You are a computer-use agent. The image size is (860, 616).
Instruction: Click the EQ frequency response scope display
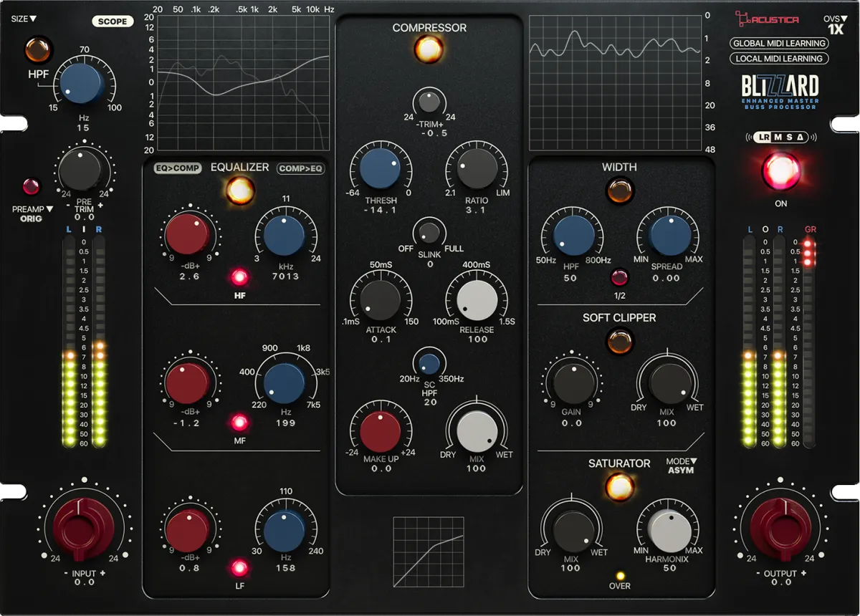point(244,82)
